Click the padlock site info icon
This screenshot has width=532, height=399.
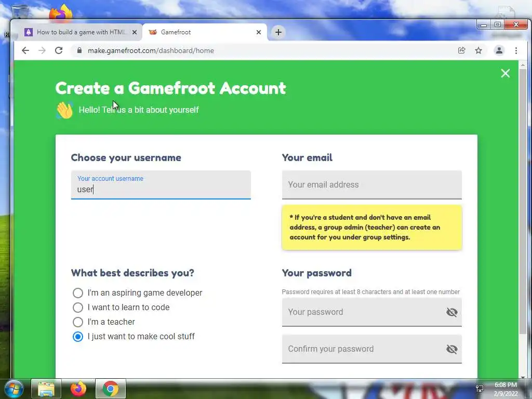[x=79, y=50]
